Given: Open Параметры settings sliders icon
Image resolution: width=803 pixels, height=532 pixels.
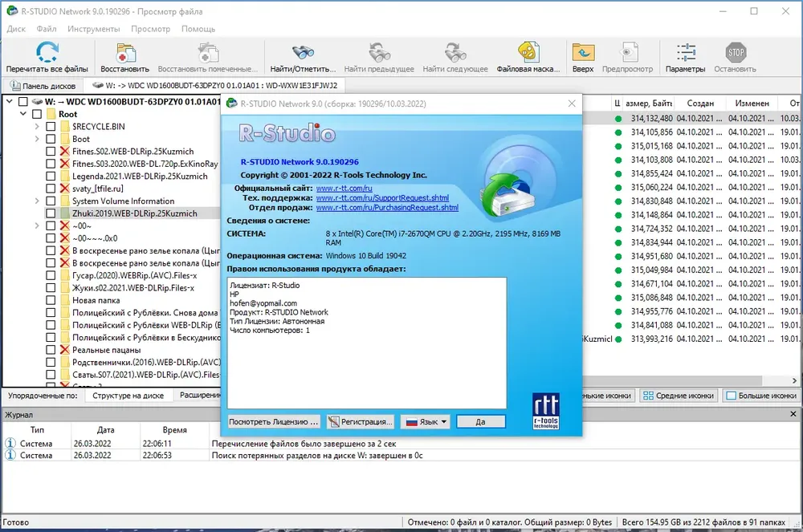Looking at the screenshot, I should click(685, 53).
